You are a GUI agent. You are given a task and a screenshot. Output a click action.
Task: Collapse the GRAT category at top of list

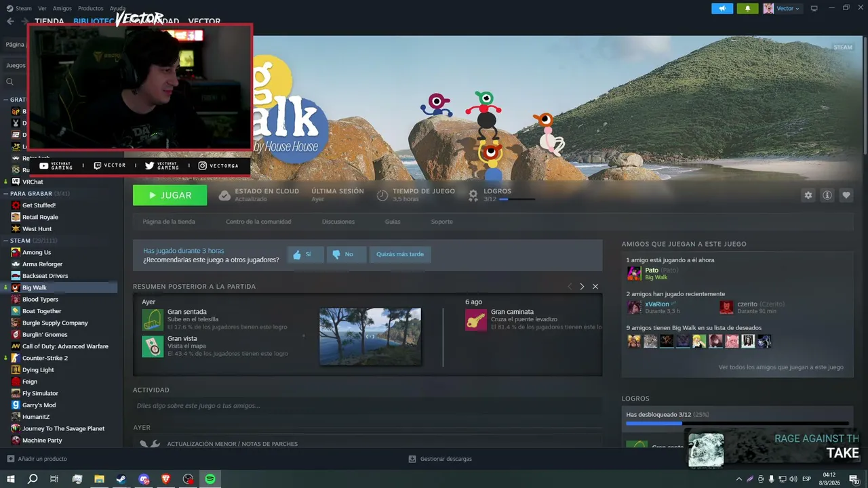point(5,100)
